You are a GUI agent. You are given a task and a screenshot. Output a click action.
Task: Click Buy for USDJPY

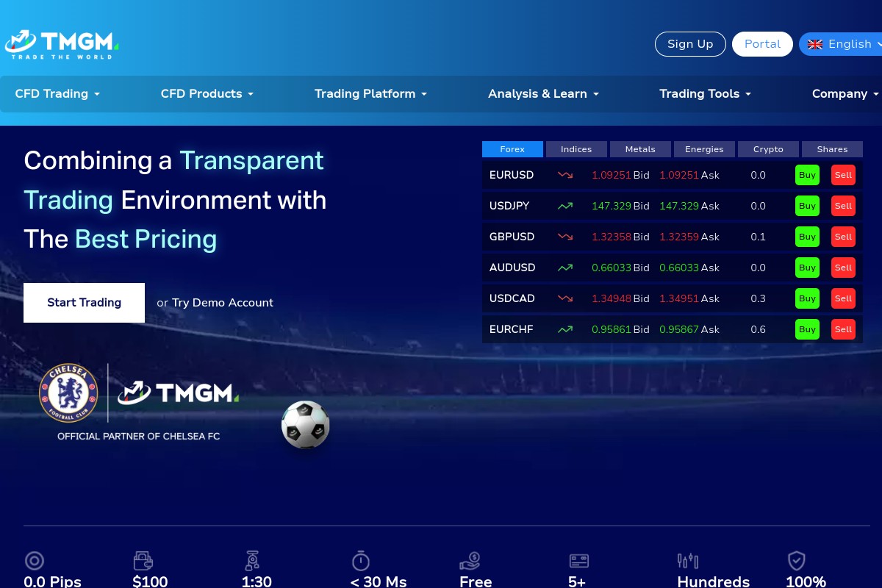coord(808,206)
